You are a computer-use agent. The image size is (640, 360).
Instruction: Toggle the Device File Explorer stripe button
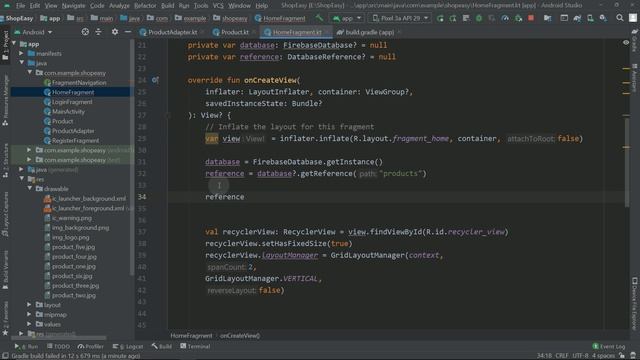click(635, 303)
